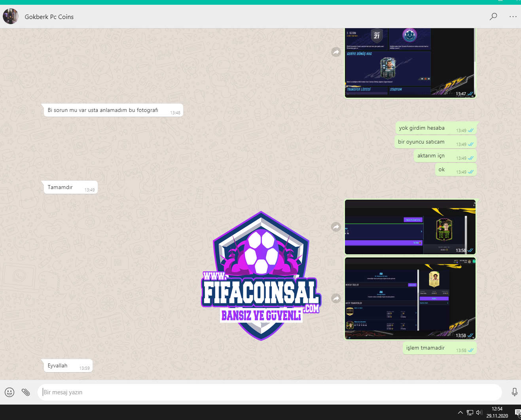Select the 'bir oyuncu satıcam' message
521x420 pixels.
(435, 142)
